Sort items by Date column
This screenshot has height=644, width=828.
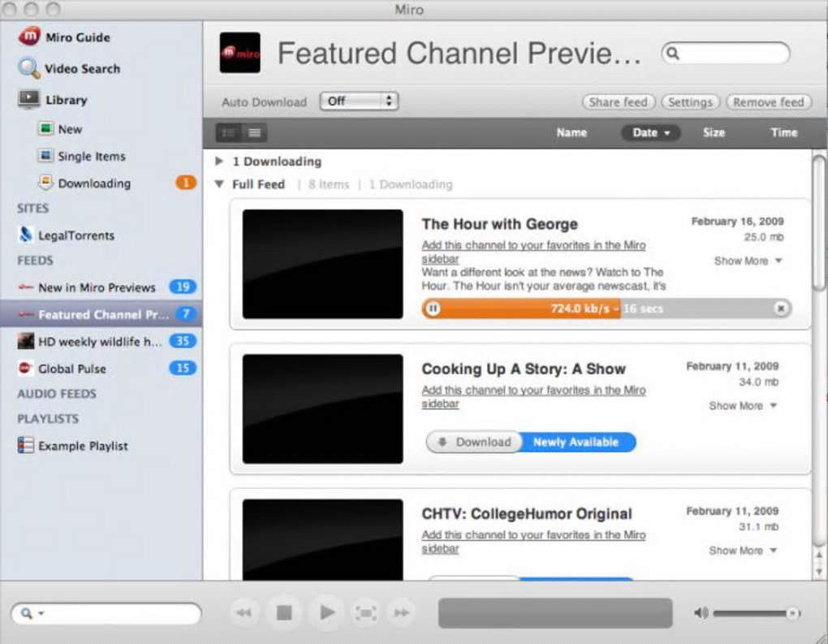pos(650,132)
